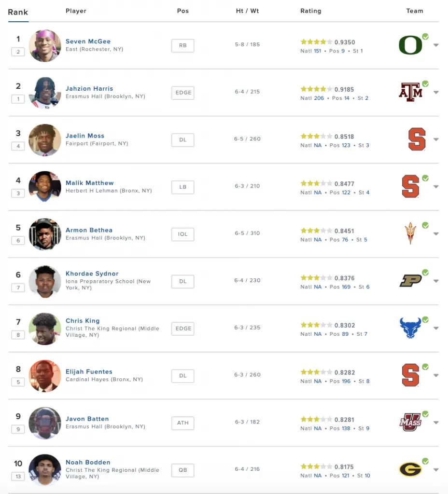Image resolution: width=448 pixels, height=494 pixels.
Task: Click the Grambling G logo
Action: click(x=410, y=469)
